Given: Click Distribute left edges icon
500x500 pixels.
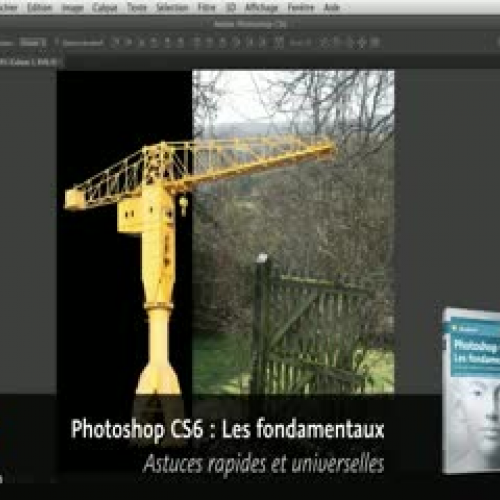Looking at the screenshot, I should 236,42.
